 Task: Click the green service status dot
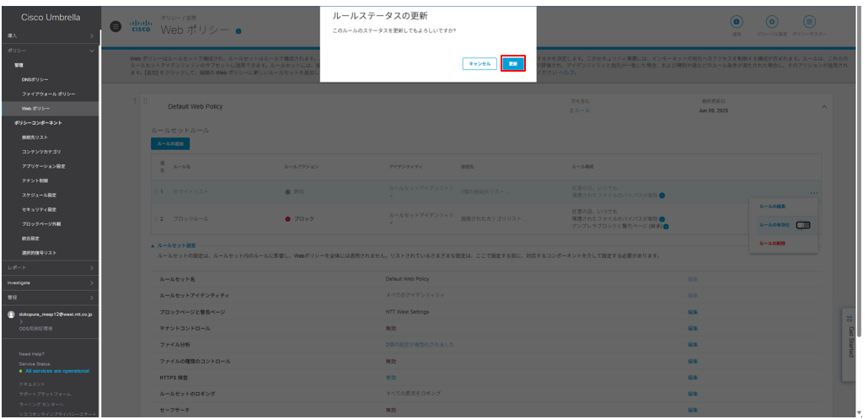(x=20, y=372)
